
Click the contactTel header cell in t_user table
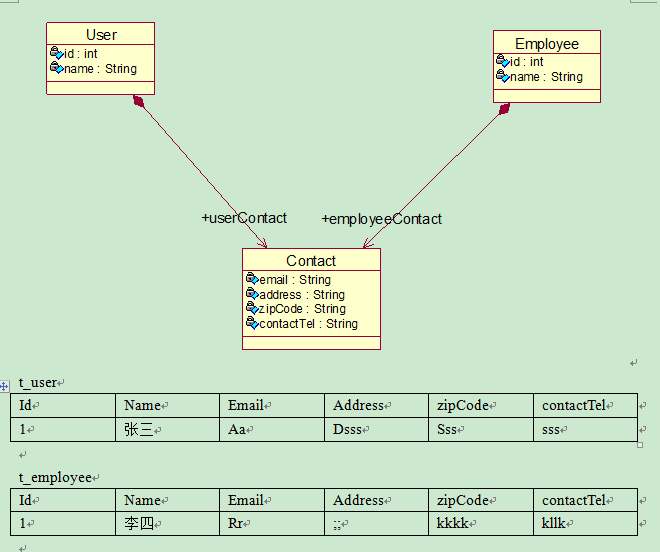(x=585, y=405)
